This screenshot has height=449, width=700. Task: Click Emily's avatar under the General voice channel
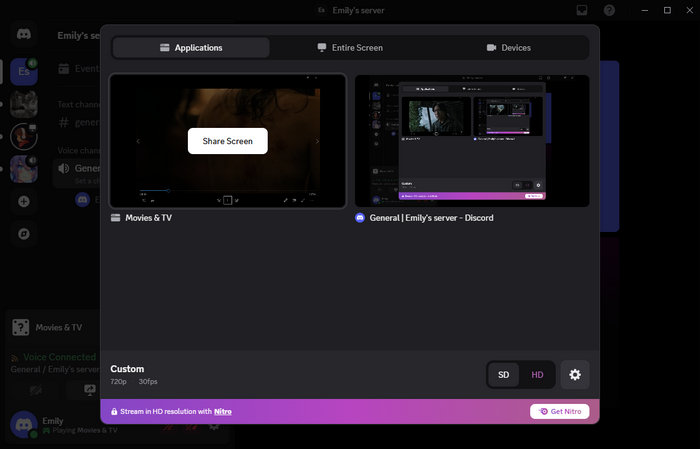(83, 200)
